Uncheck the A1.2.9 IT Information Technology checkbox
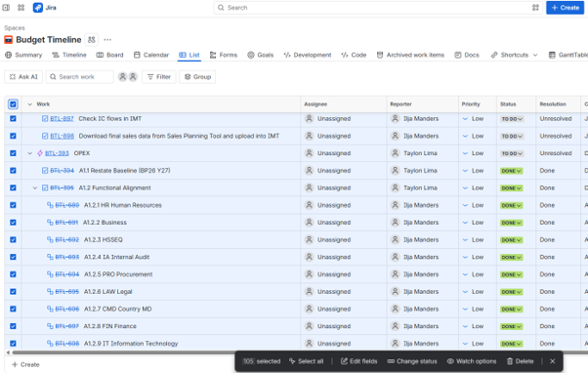The width and height of the screenshot is (588, 373). tap(13, 344)
